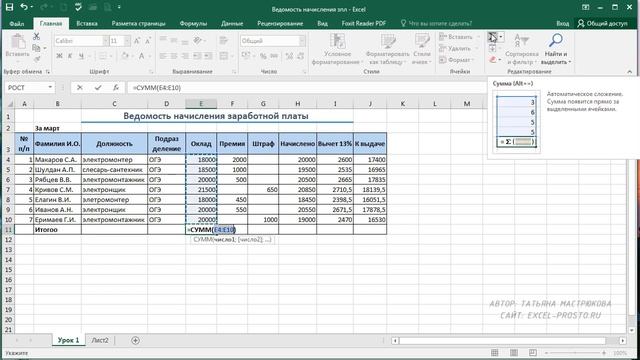Click the Undo arrow icon
This screenshot has height=360, width=640.
pos(24,7)
